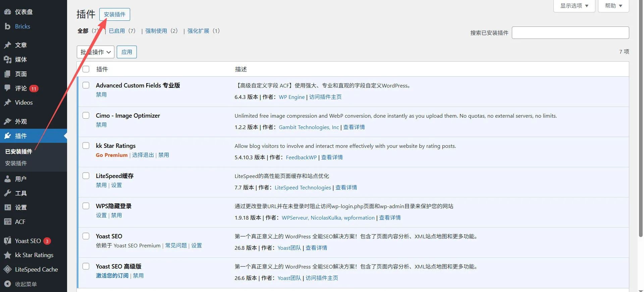The image size is (644, 292).
Task: Click the Plugins plug icon
Action: 8,136
